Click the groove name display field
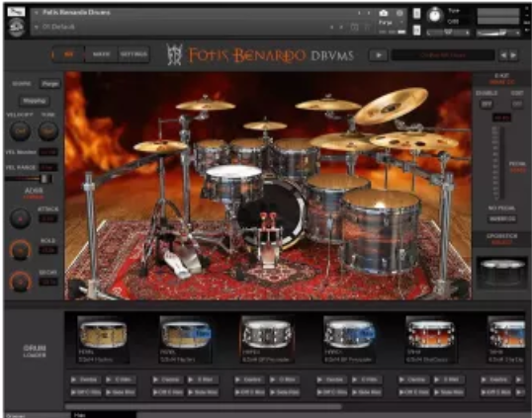532x418 pixels. tap(443, 55)
